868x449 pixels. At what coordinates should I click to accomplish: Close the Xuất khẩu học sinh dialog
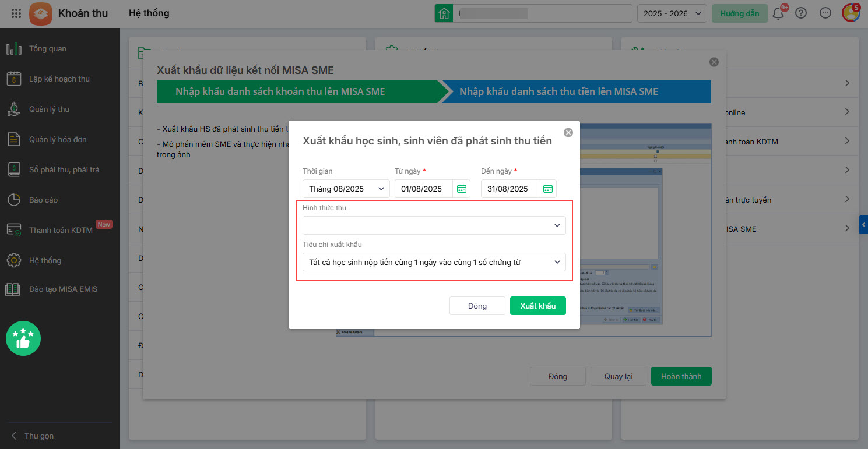[568, 132]
